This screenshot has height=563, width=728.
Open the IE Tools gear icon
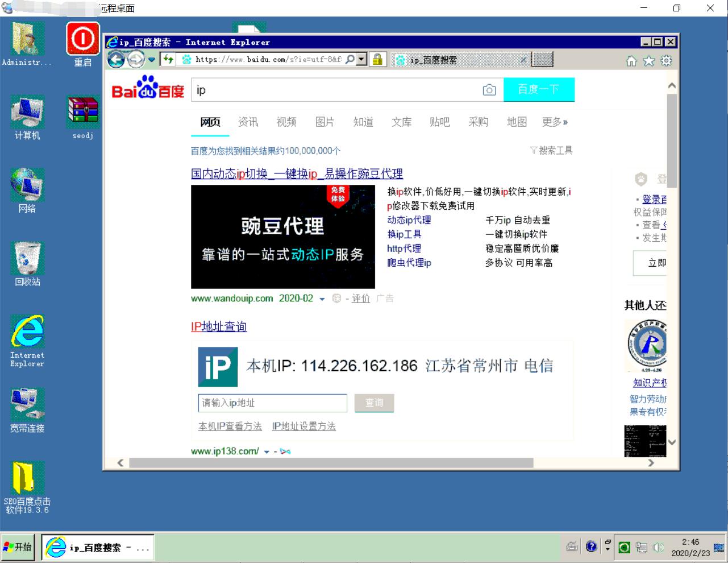pyautogui.click(x=667, y=61)
